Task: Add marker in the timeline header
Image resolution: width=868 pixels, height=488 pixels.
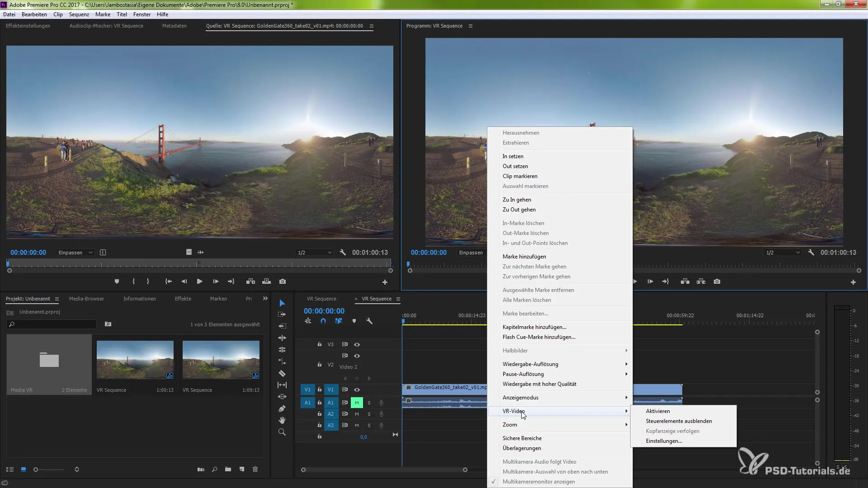Action: pos(354,321)
